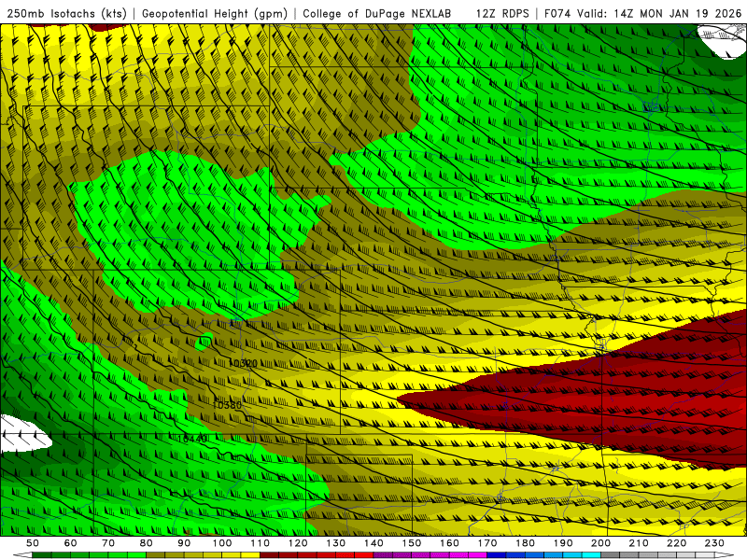Screen dimensions: 747x560
Task: Click the 160 knot colorbar label
Action: 449,543
